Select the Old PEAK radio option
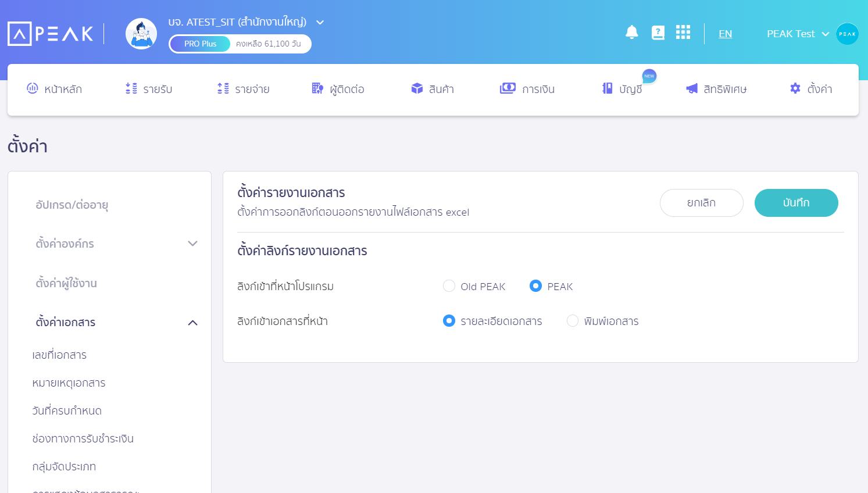 (449, 286)
